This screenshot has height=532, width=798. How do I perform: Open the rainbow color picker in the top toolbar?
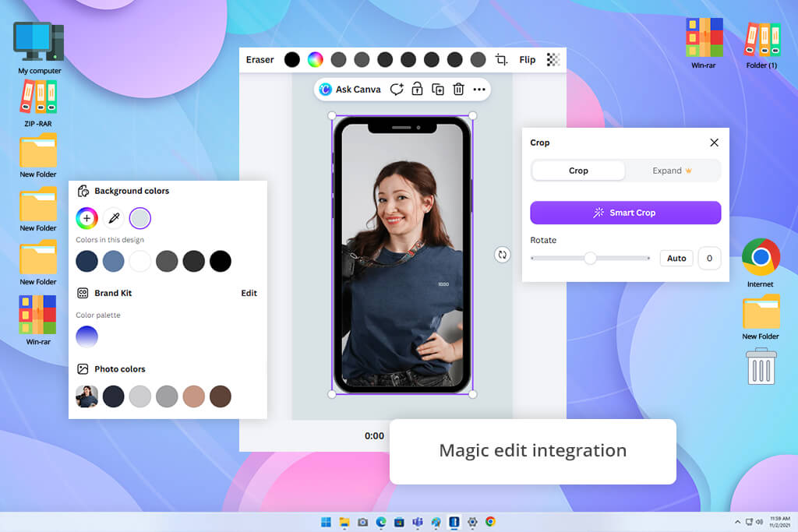click(x=315, y=59)
